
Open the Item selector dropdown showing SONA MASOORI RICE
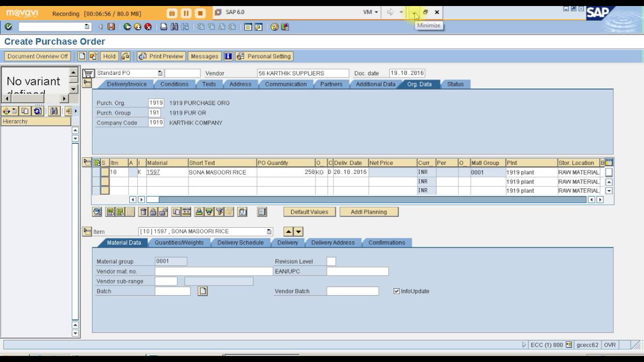(x=269, y=232)
